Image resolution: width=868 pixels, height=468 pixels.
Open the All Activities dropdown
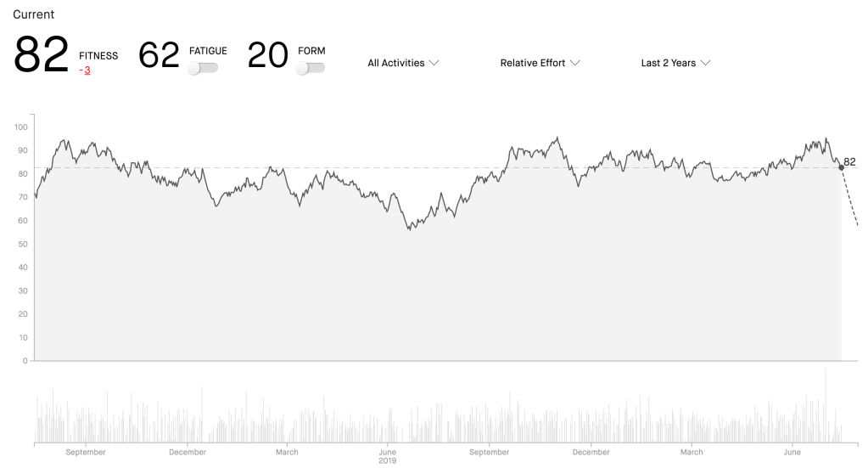pyautogui.click(x=402, y=63)
